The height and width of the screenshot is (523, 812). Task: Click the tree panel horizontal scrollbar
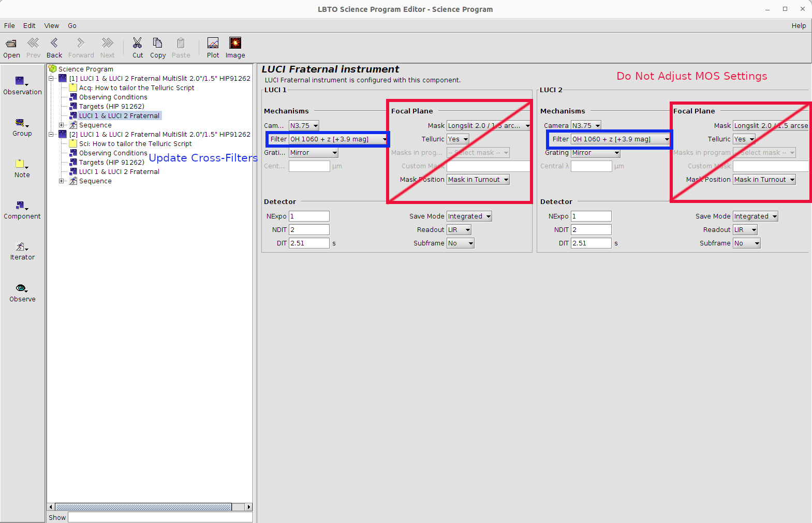click(x=143, y=507)
